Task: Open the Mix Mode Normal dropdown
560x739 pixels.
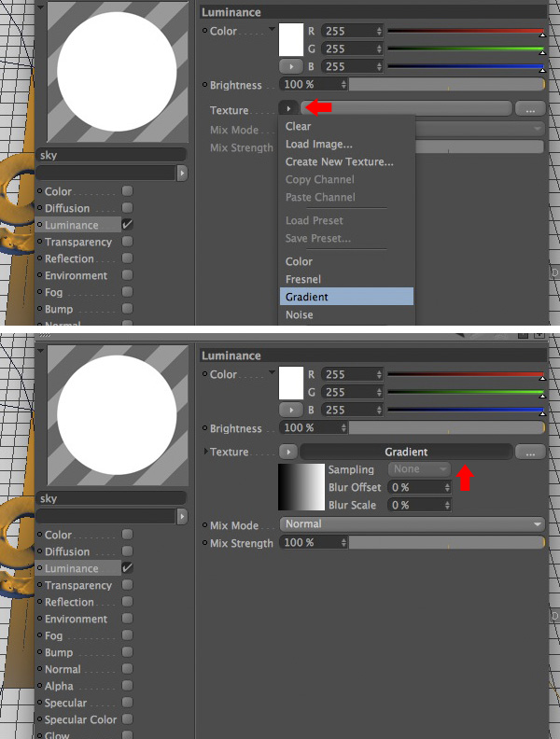Action: [x=412, y=524]
